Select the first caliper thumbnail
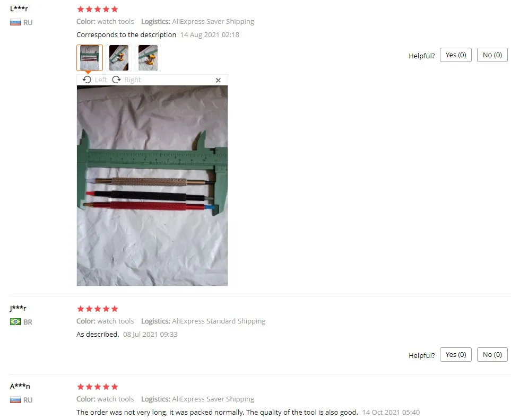Screen dimensions: 511x420 (x=90, y=58)
